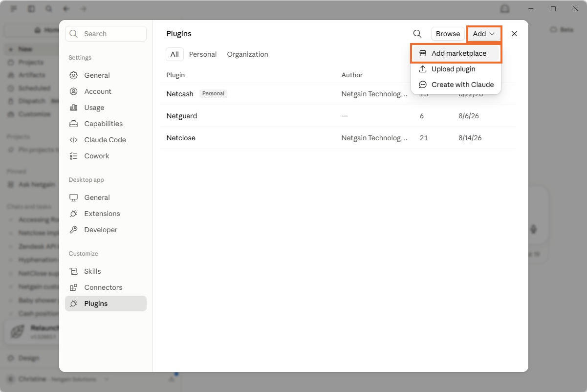The image size is (587, 392).
Task: Open the Add dropdown button
Action: click(484, 34)
